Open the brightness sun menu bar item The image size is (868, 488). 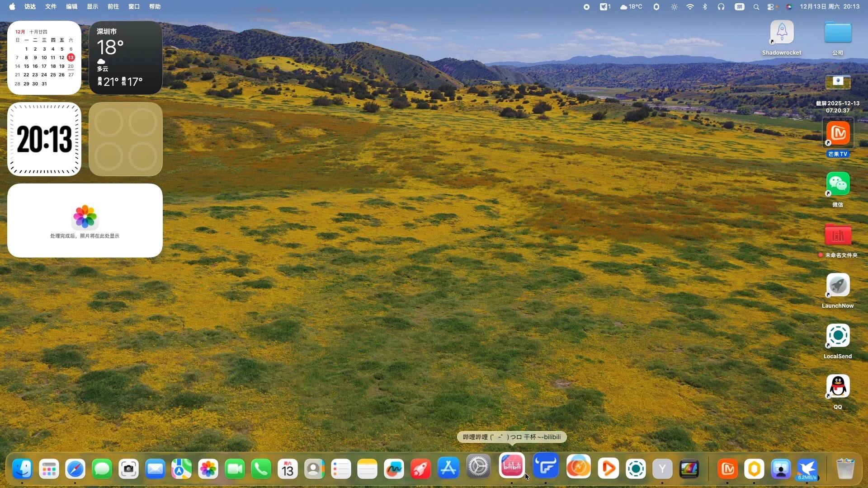tap(674, 6)
